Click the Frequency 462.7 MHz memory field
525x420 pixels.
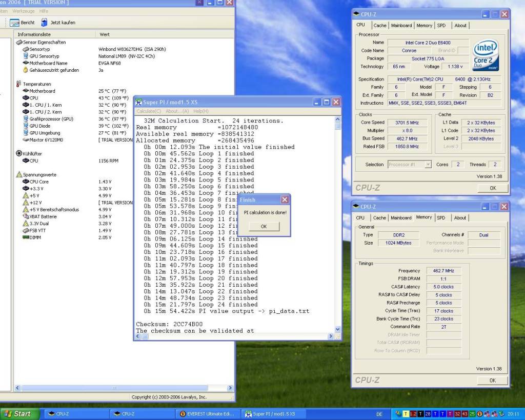point(443,271)
